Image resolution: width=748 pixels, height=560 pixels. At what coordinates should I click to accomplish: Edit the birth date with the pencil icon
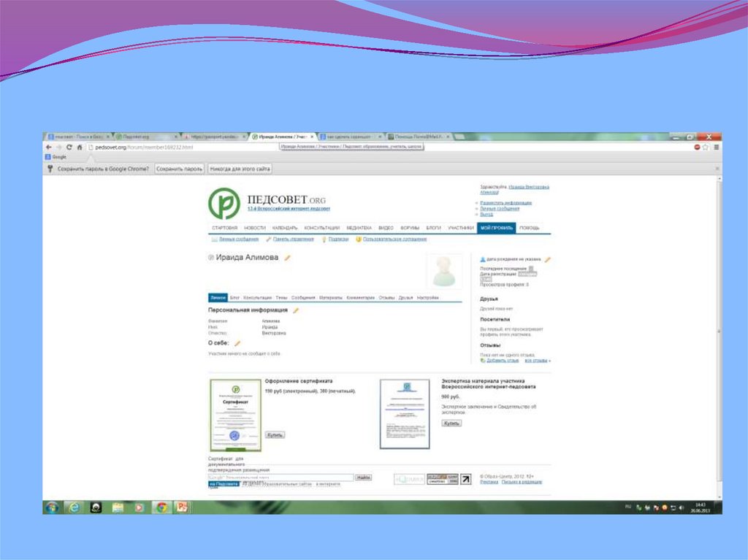(548, 259)
